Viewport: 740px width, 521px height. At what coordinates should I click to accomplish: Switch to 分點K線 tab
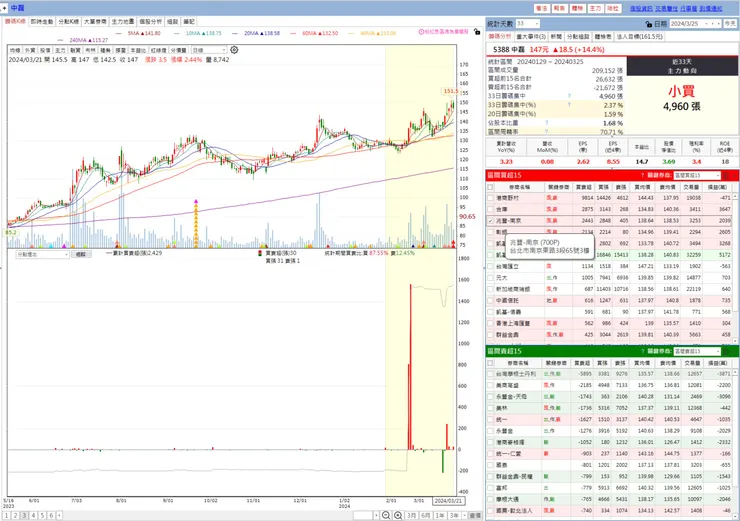coord(68,22)
